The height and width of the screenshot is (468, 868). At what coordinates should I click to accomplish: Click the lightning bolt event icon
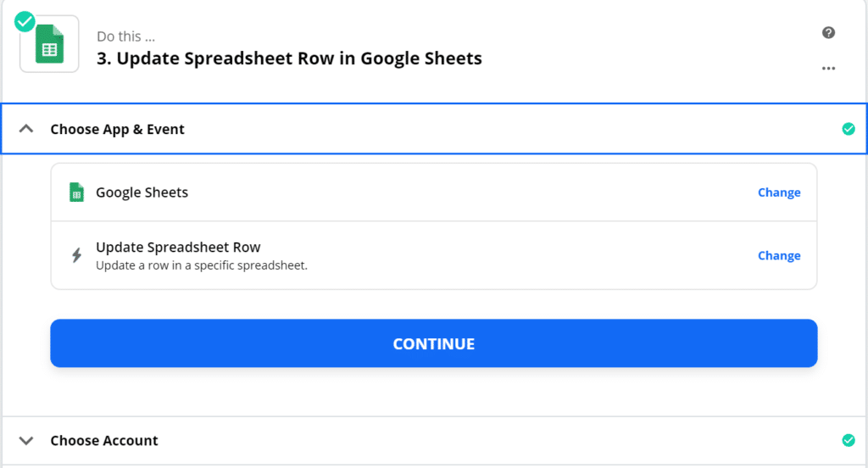tap(76, 255)
